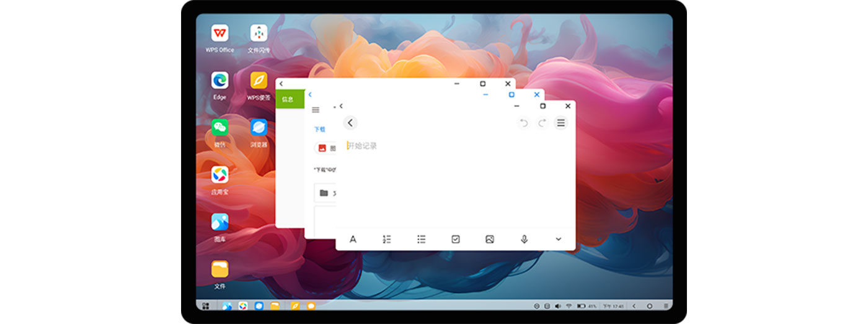The width and height of the screenshot is (868, 324).
Task: Open the WeChat desktop icon
Action: pos(219,128)
